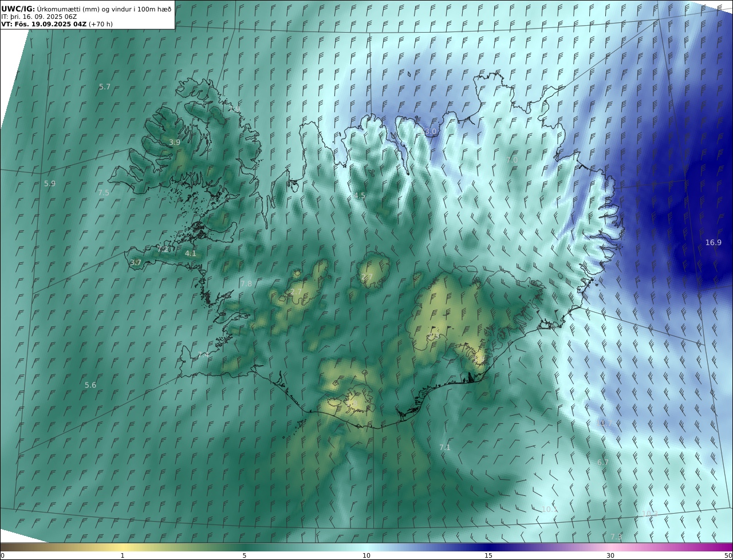Click the 4.1 value on the map
733x560 pixels.
tap(191, 254)
